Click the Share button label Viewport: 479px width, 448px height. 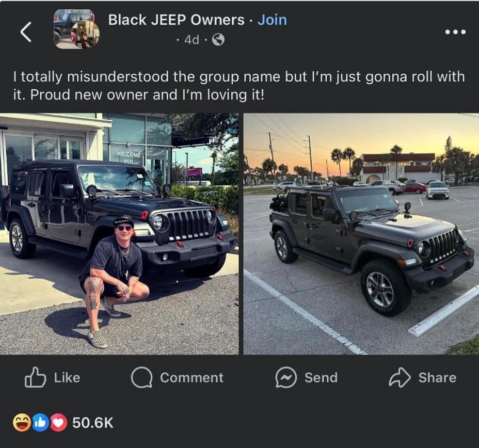[x=438, y=378]
